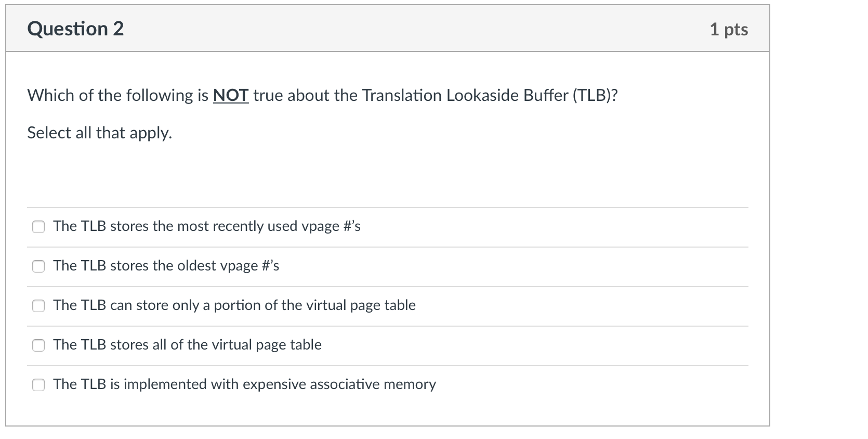Image resolution: width=868 pixels, height=439 pixels.
Task: Enable the 'only a portion of the virtual page table' checkbox
Action: pyautogui.click(x=38, y=306)
